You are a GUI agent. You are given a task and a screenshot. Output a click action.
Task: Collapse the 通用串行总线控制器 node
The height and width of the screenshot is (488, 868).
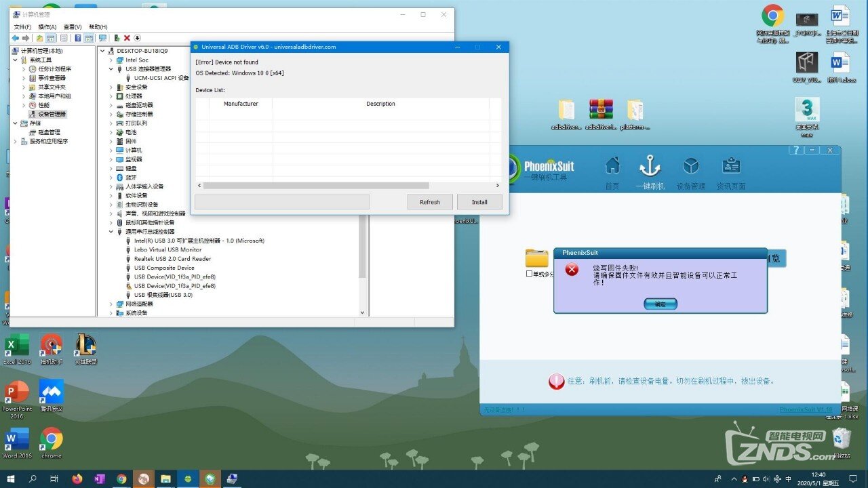coord(112,232)
